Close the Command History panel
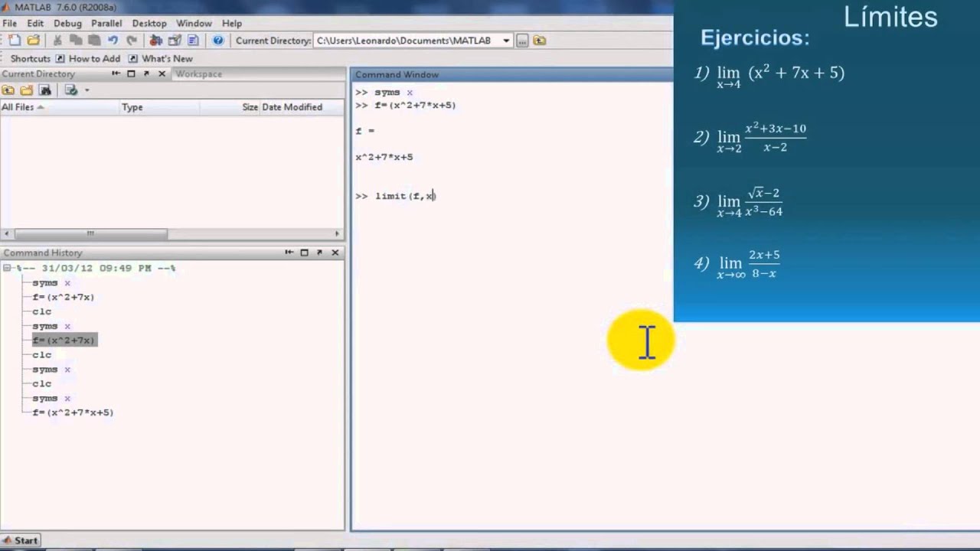Image resolution: width=980 pixels, height=551 pixels. (x=335, y=253)
